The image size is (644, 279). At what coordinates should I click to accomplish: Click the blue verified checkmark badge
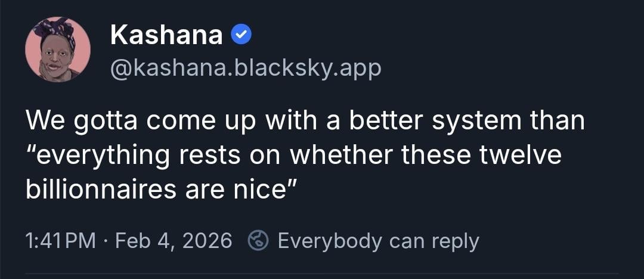(241, 36)
